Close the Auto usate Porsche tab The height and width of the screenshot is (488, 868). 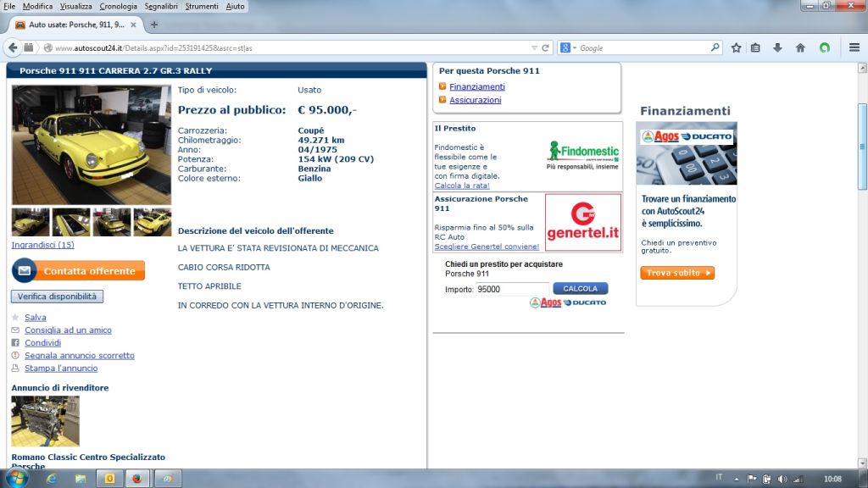coord(133,25)
